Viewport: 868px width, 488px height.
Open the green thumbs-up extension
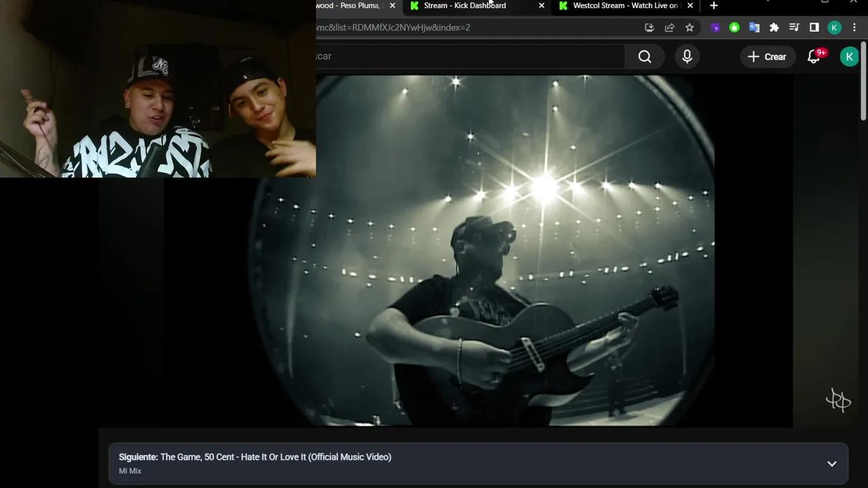point(734,27)
